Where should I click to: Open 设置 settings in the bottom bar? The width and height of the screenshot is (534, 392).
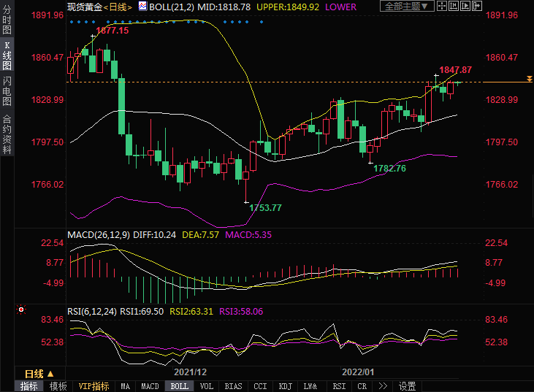point(408,386)
